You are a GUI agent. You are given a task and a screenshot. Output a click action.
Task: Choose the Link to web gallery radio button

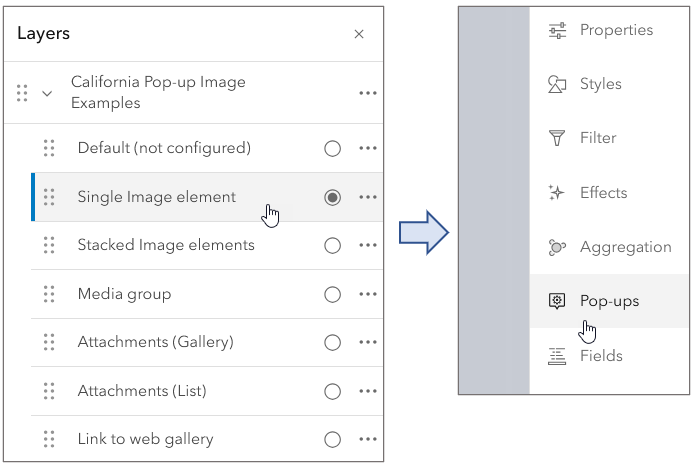[x=332, y=440]
